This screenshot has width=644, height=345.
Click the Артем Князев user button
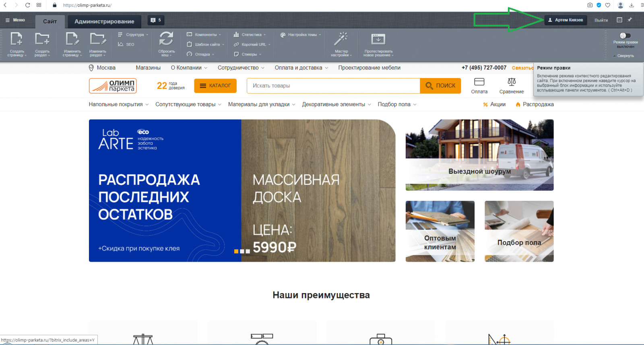[x=566, y=20]
